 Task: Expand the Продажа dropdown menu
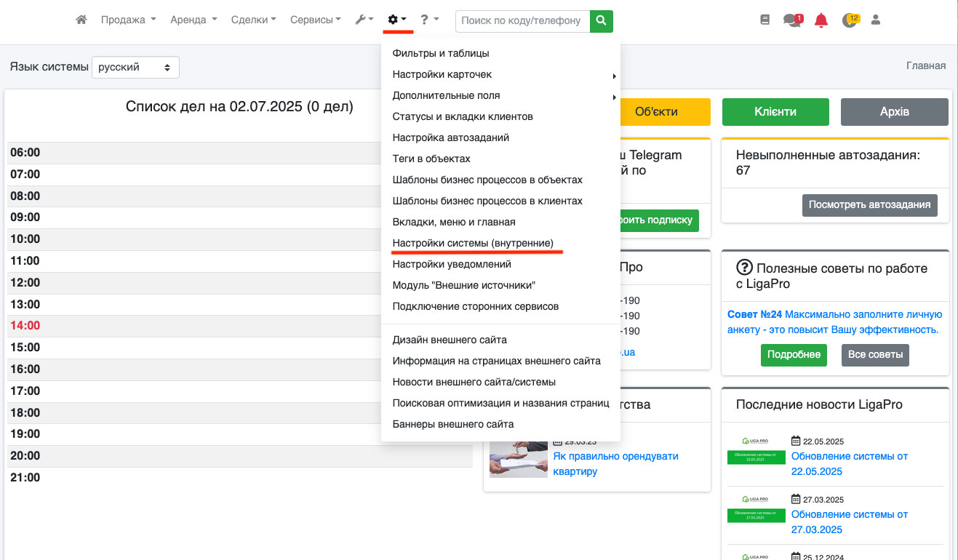click(128, 20)
